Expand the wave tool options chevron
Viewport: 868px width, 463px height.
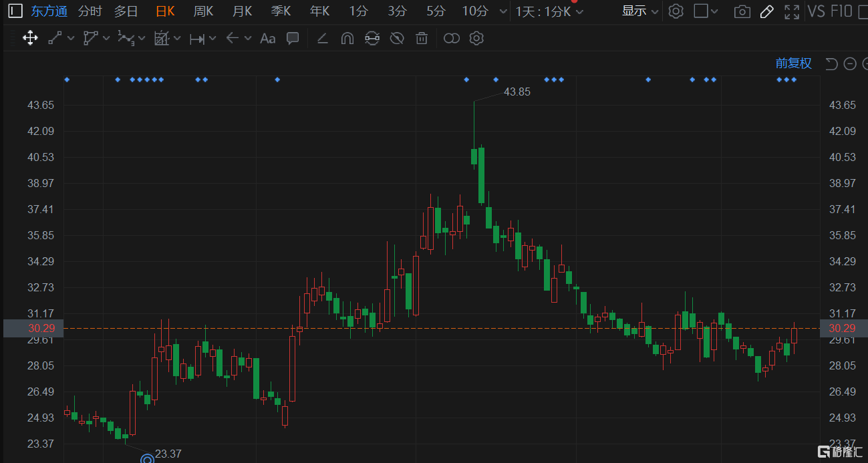(142, 39)
